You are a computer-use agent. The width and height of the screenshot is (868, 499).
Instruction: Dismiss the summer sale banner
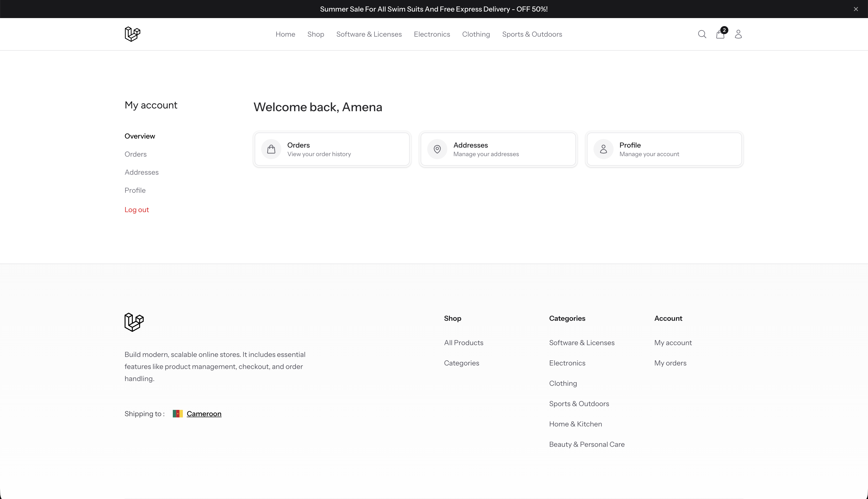coord(856,9)
